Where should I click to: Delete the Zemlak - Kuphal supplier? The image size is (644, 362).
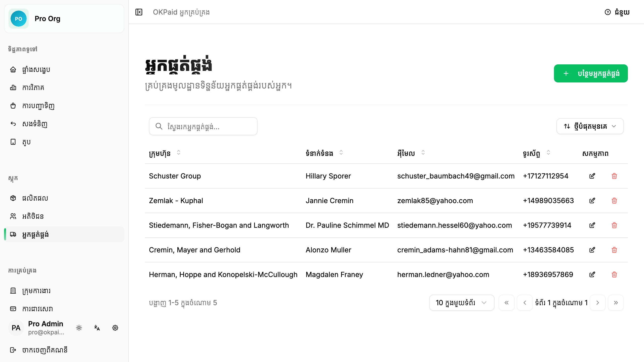pos(614,201)
